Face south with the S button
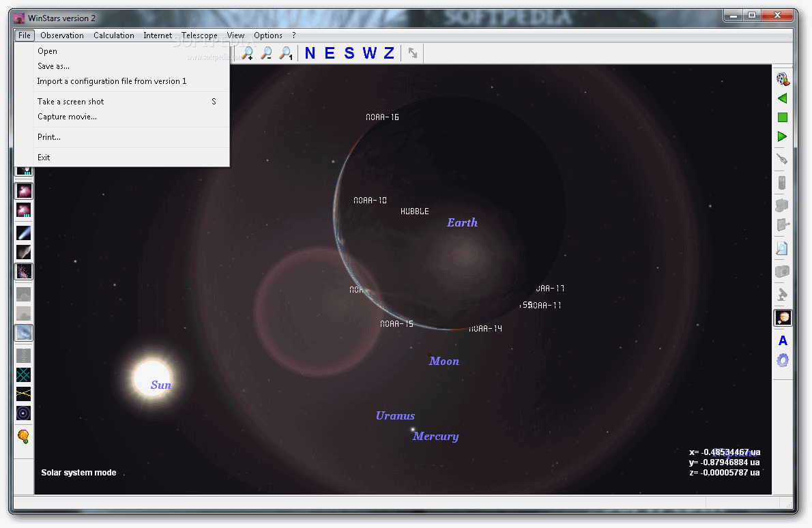The image size is (812, 528). click(349, 53)
